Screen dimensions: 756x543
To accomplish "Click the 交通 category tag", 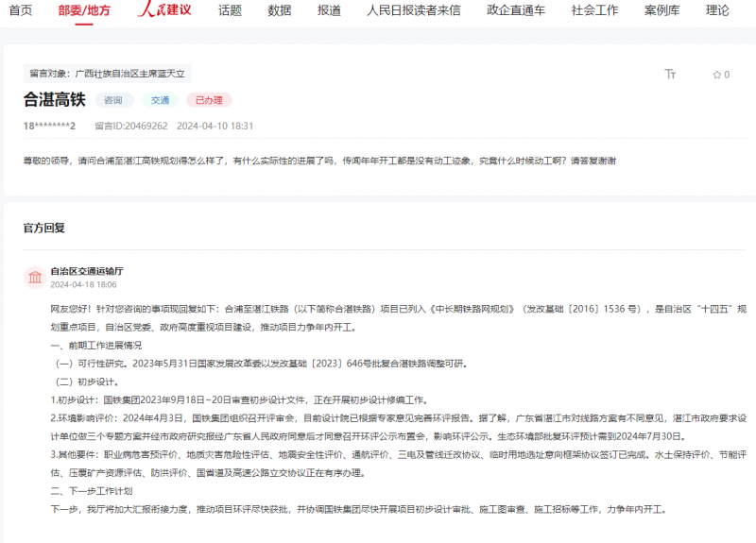I will (x=160, y=100).
